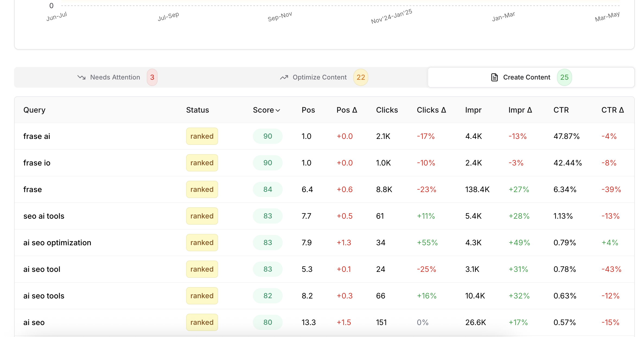Click the score 84 pill
This screenshot has width=644, height=337.
[268, 189]
